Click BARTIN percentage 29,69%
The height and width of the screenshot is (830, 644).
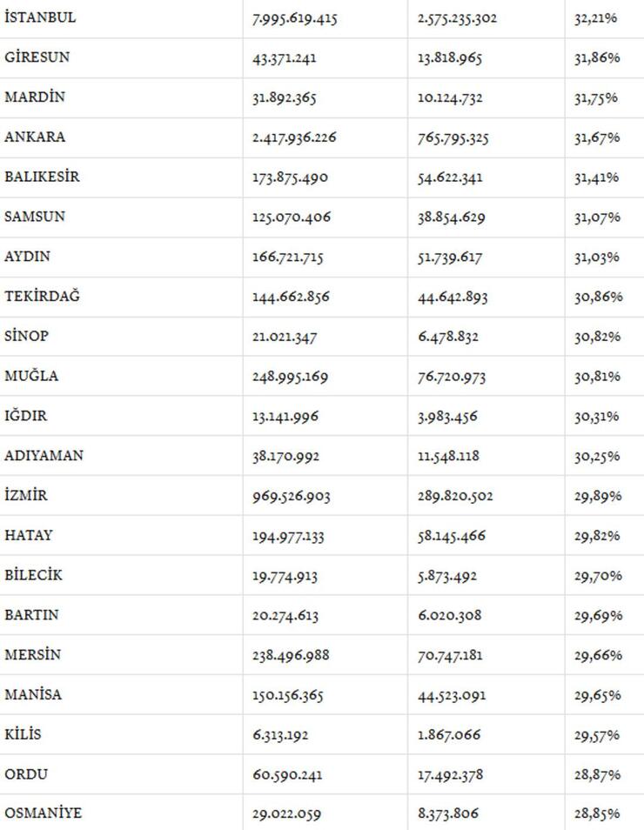click(x=599, y=616)
